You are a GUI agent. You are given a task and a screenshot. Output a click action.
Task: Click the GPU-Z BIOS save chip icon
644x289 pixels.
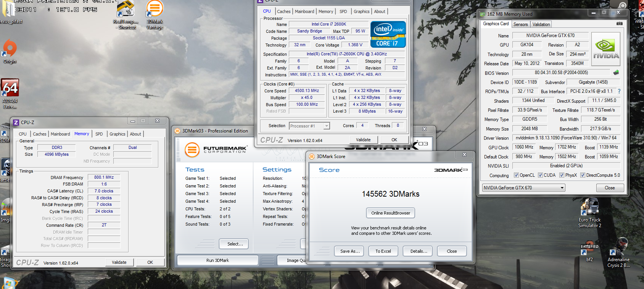(616, 73)
